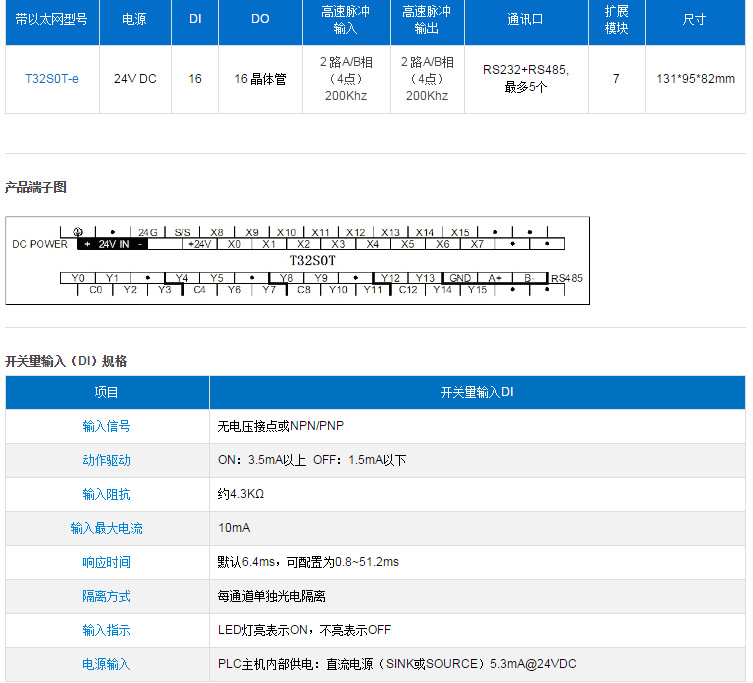Open the T32S0T terminal diagram image

297,260
